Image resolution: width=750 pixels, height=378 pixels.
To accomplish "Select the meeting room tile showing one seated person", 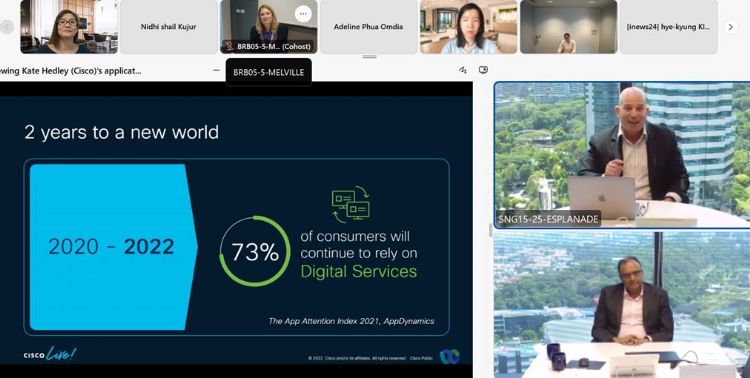I will 568,27.
